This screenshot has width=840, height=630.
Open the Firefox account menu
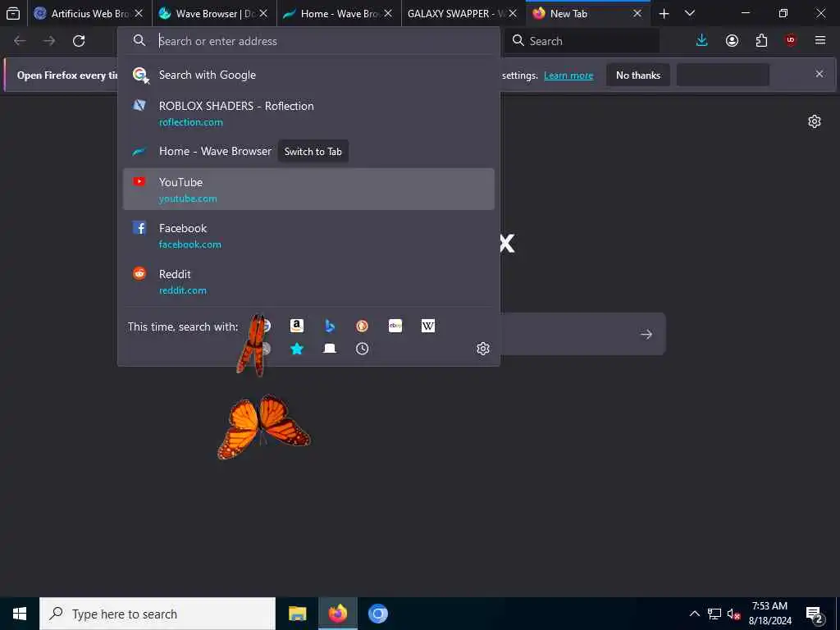pyautogui.click(x=732, y=41)
